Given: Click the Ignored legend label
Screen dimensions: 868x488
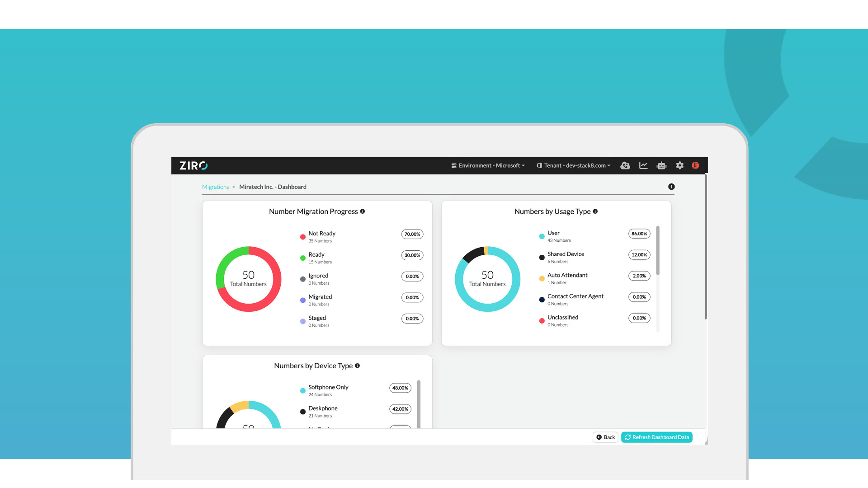Looking at the screenshot, I should (x=318, y=276).
